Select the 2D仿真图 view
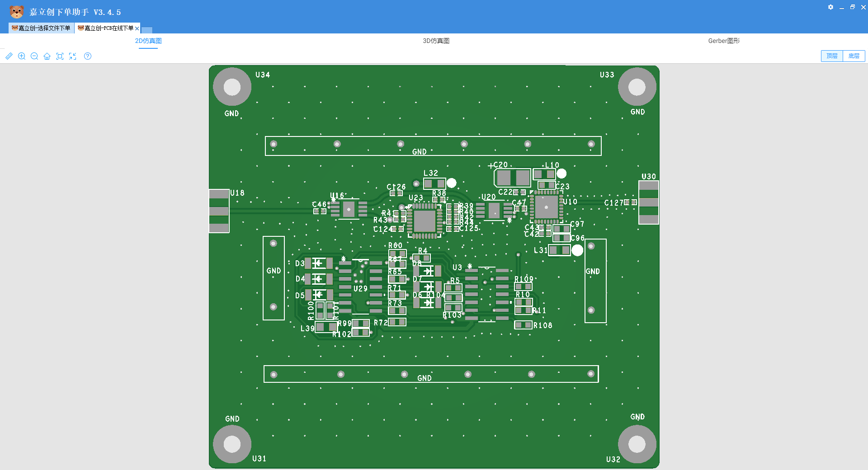Screen dimensions: 868x470 pyautogui.click(x=148, y=41)
